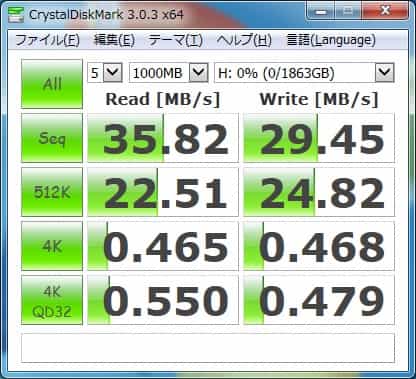Image resolution: width=416 pixels, height=379 pixels.
Task: Open the テーマ(T) menu
Action: click(x=175, y=40)
